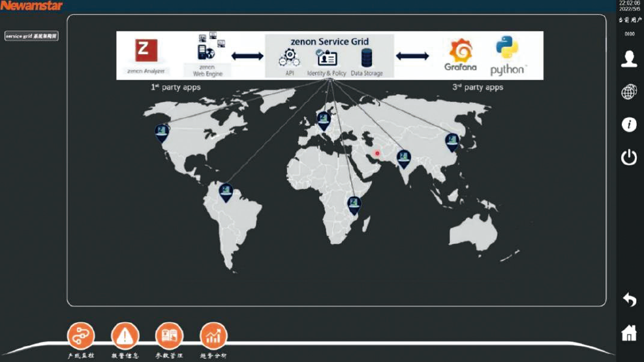This screenshot has width=644, height=362.
Task: Click the service grid 系统架构图 button
Action: pos(31,36)
